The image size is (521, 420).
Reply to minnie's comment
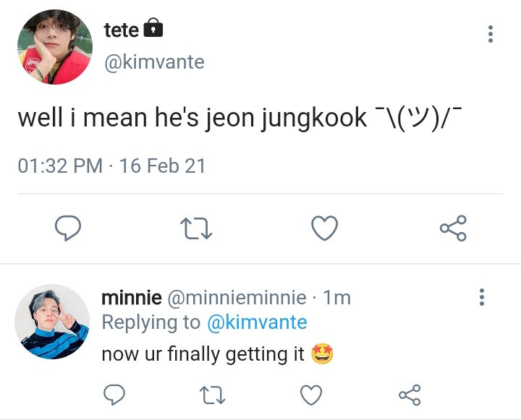click(114, 395)
